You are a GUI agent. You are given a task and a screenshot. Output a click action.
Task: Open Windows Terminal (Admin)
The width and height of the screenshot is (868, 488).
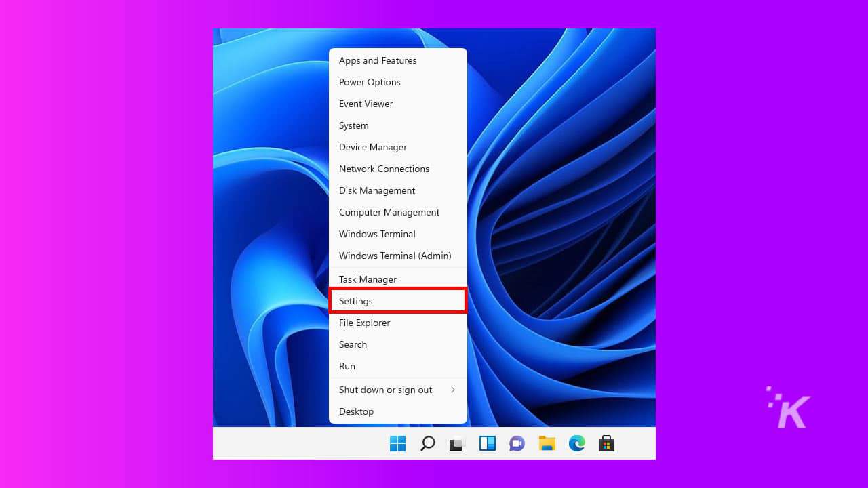point(395,256)
